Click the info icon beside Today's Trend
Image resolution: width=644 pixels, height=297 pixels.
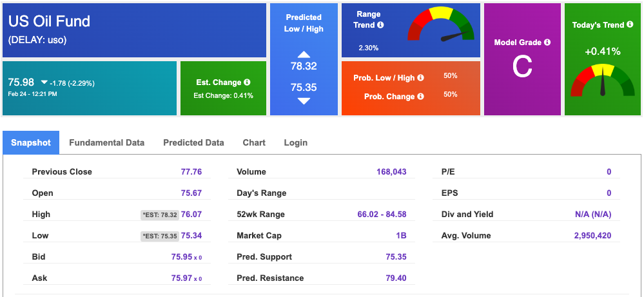630,24
